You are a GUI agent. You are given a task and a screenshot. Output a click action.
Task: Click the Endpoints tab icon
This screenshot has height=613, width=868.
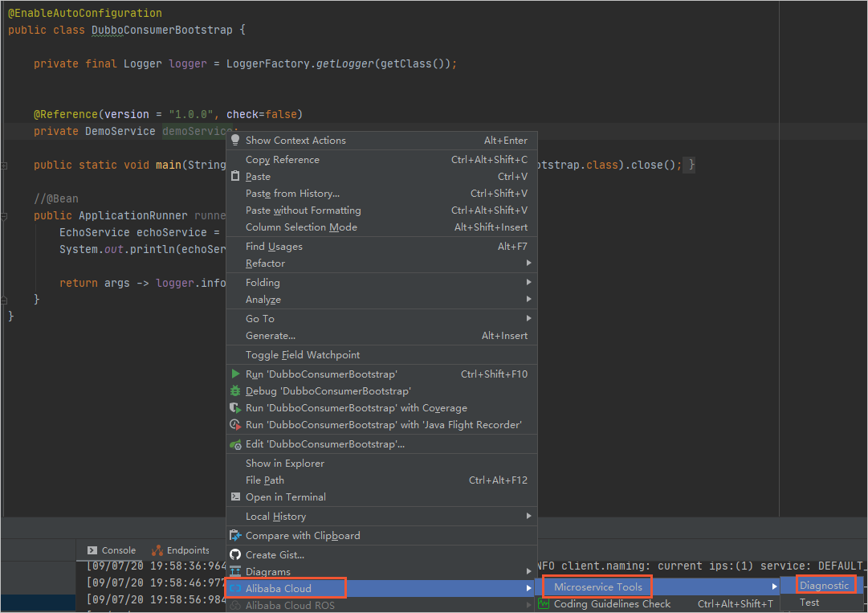coord(157,550)
